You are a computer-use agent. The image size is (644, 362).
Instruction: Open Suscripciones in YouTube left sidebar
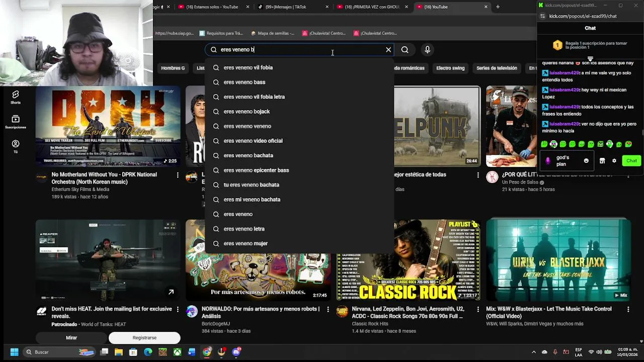coord(16,122)
